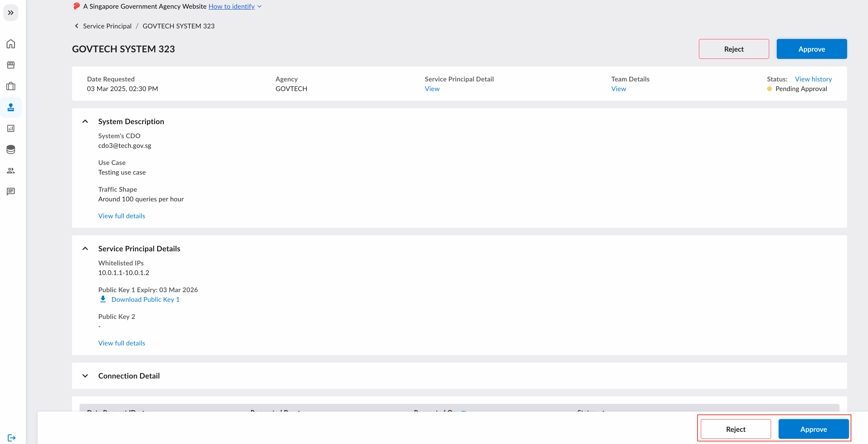Select the approval stamp icon in sidebar
This screenshot has width=868, height=444.
(x=11, y=107)
